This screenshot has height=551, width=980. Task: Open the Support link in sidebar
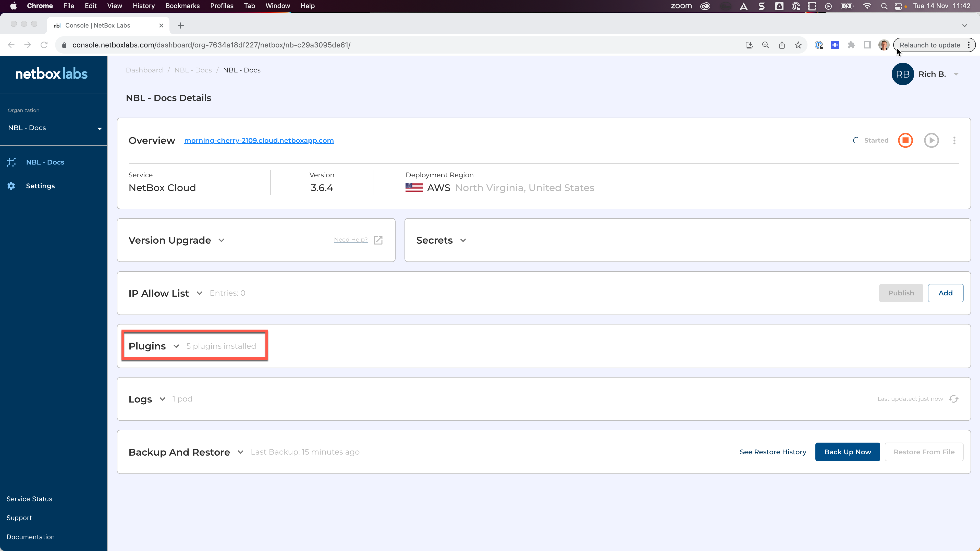tap(19, 518)
